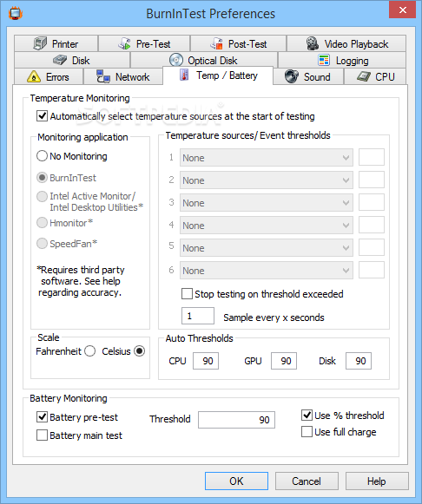
Task: Open the Optical Disk tab
Action: click(x=203, y=60)
